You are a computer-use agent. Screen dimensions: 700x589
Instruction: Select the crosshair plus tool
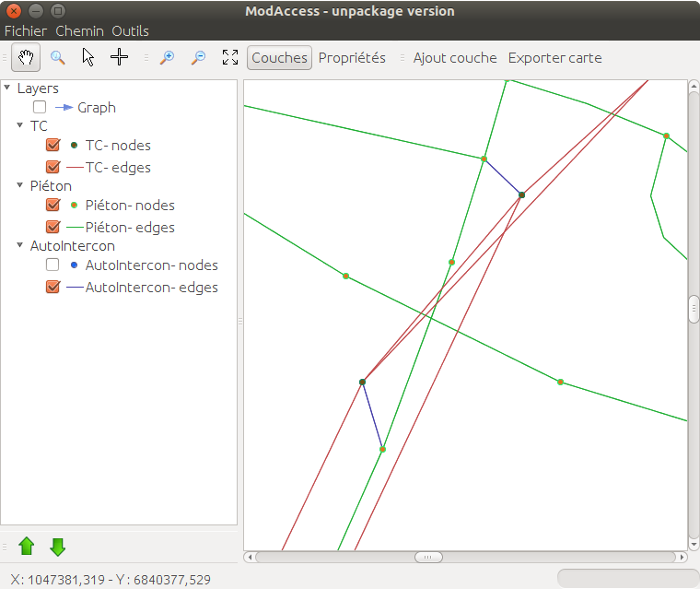119,57
